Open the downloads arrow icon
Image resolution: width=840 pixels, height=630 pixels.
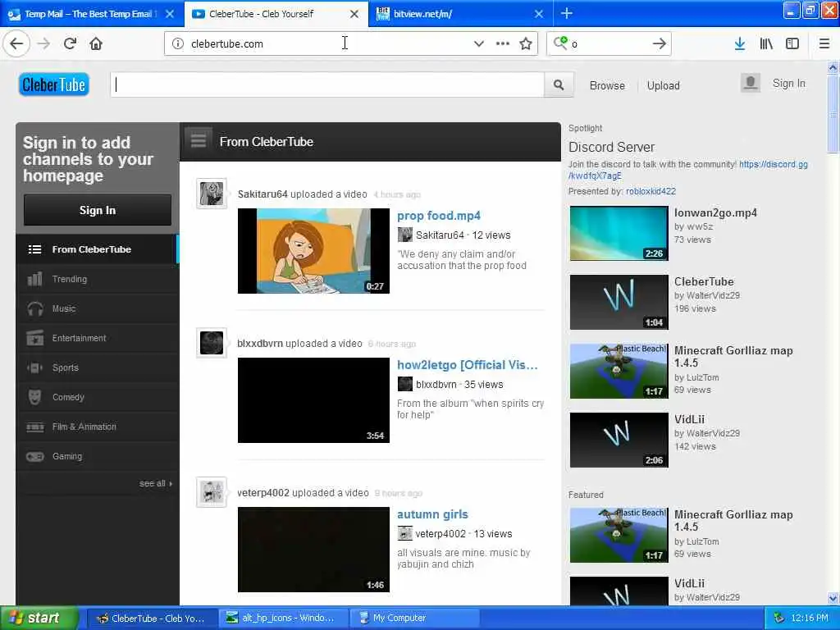(x=740, y=43)
